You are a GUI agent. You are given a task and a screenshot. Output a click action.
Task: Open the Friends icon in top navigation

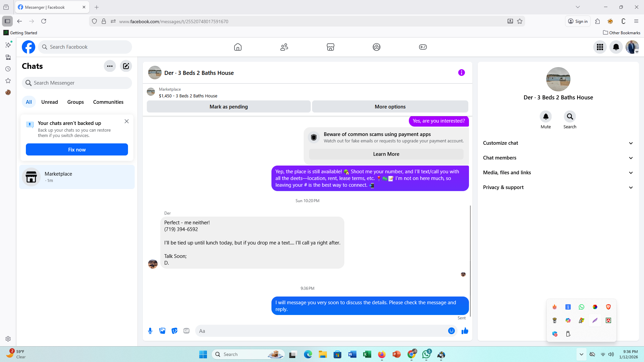click(284, 47)
